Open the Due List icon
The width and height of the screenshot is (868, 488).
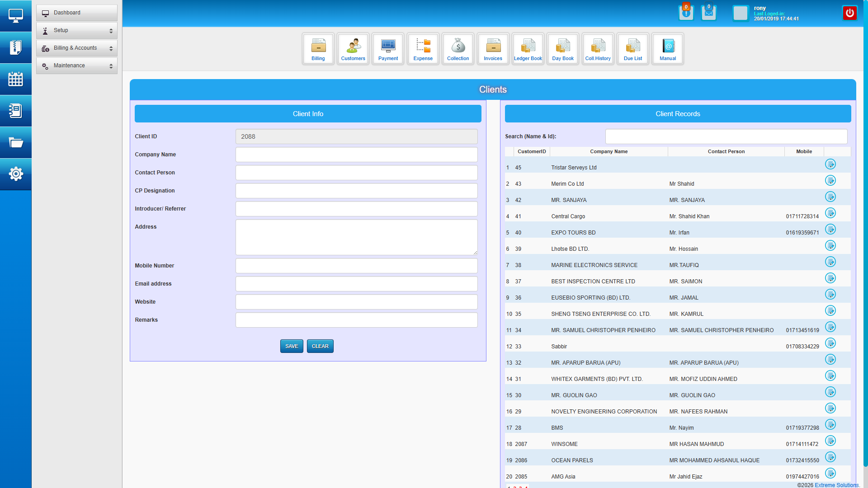pos(632,48)
